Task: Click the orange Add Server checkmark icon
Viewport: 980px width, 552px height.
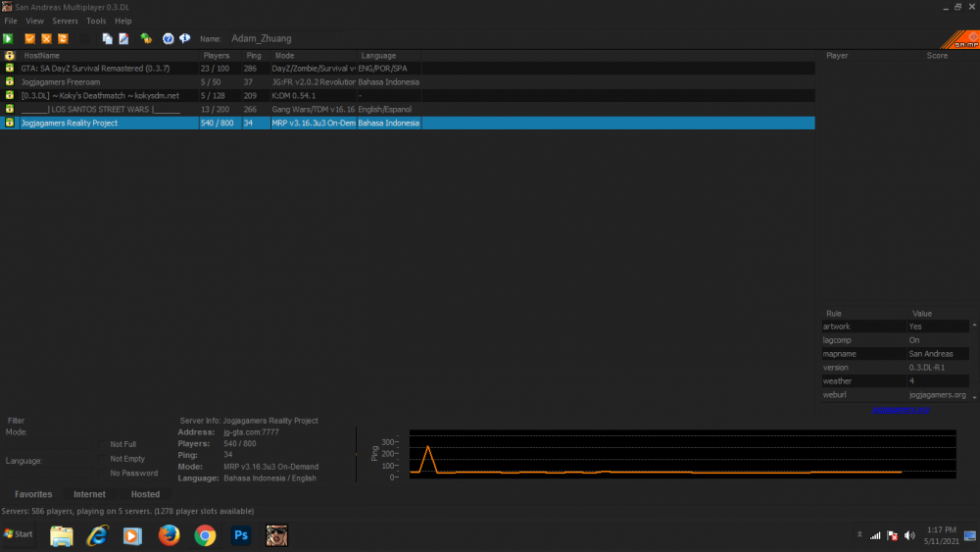Action: [29, 39]
